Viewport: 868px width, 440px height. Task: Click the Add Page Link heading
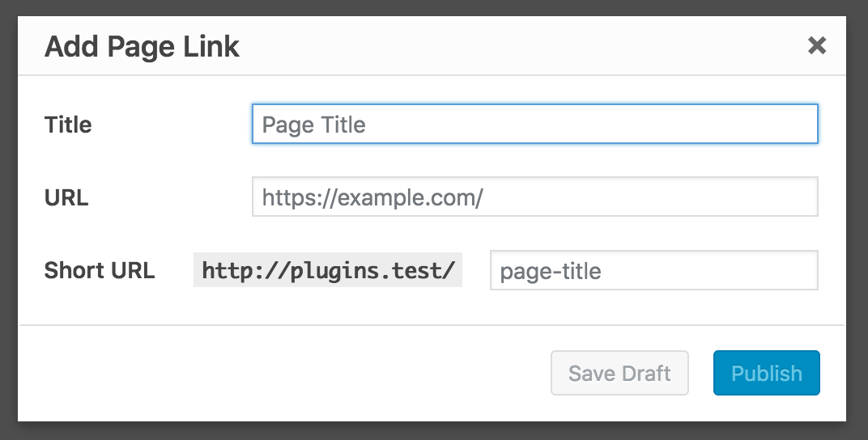pos(142,46)
